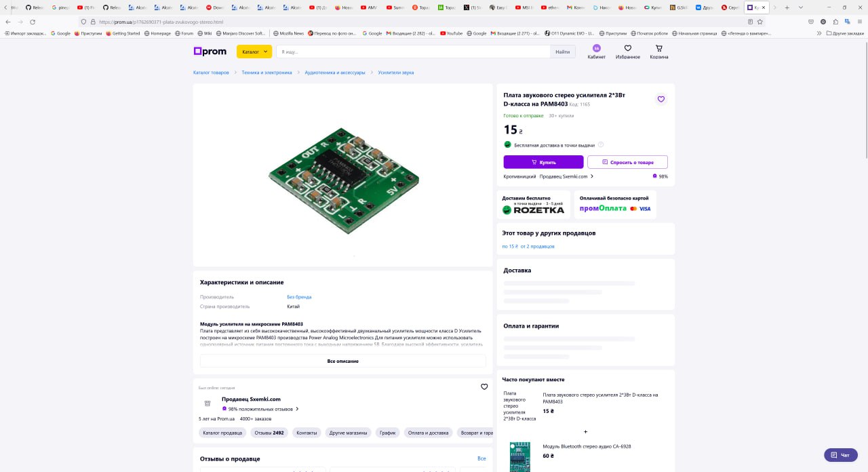
Task: Open the Усилители звука breadcrumb
Action: click(395, 72)
